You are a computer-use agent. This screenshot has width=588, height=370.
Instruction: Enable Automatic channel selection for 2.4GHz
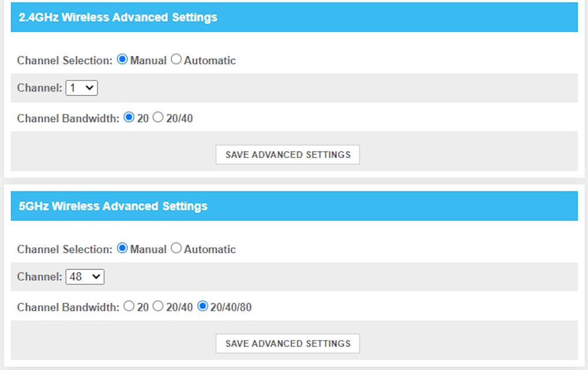[x=176, y=60]
